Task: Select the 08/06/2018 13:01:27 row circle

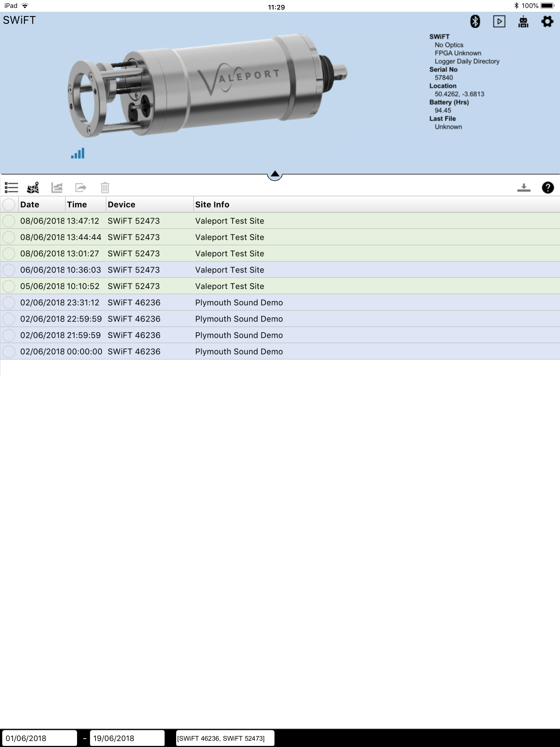Action: tap(9, 253)
